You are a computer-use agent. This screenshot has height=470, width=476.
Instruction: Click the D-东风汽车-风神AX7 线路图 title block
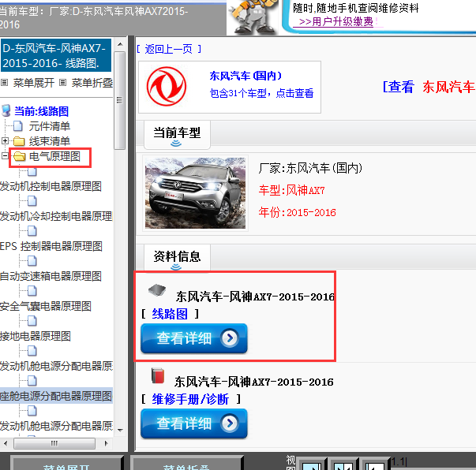click(56, 55)
